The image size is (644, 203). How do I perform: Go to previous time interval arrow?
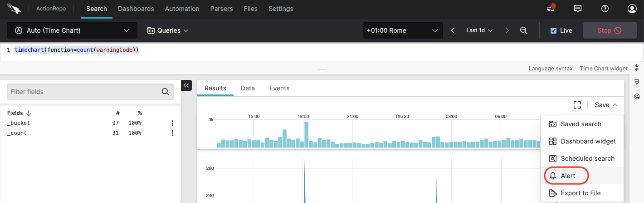pyautogui.click(x=453, y=30)
